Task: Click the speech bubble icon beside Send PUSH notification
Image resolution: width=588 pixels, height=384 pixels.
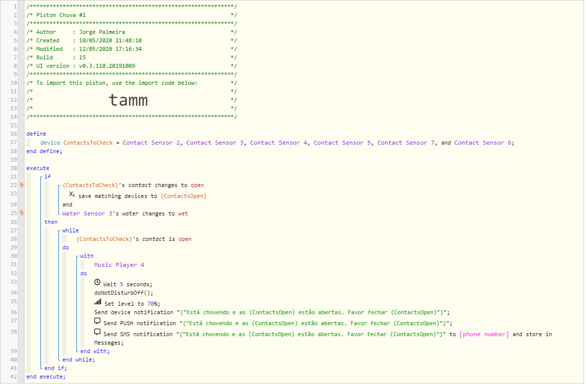Action: pyautogui.click(x=97, y=322)
